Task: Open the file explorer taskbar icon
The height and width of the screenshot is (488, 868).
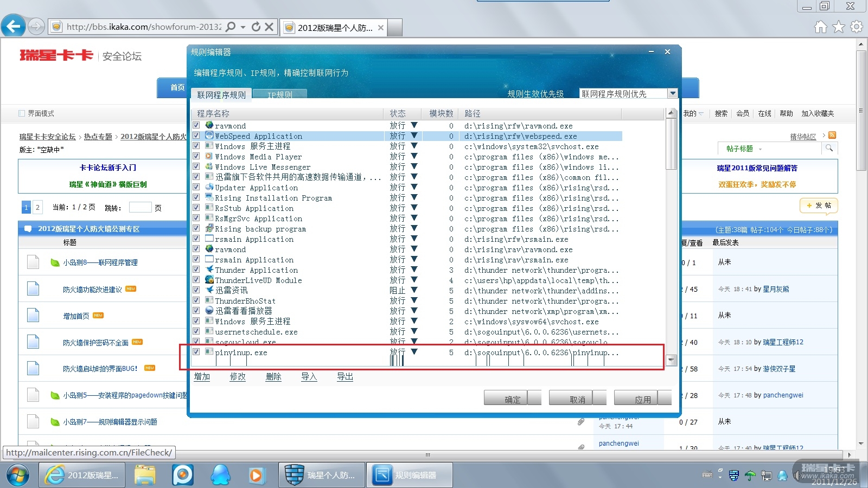Action: pyautogui.click(x=145, y=475)
